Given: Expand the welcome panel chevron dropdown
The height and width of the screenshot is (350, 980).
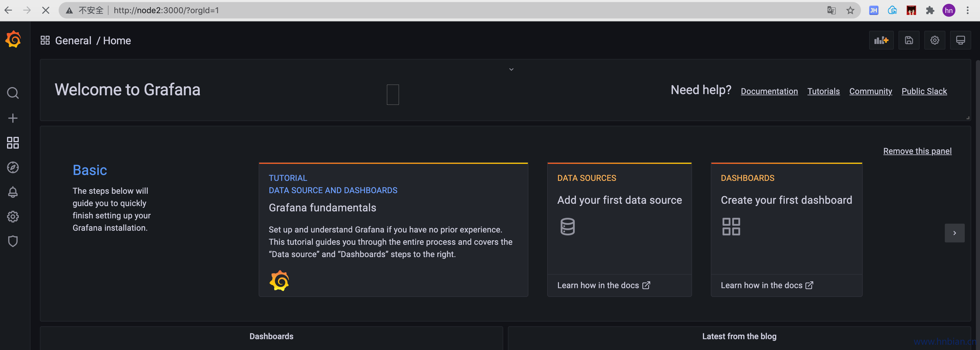Looking at the screenshot, I should click(x=511, y=70).
